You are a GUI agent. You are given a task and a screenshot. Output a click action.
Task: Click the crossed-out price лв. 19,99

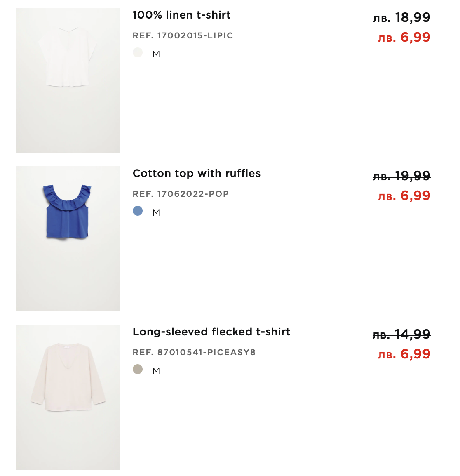(x=402, y=176)
